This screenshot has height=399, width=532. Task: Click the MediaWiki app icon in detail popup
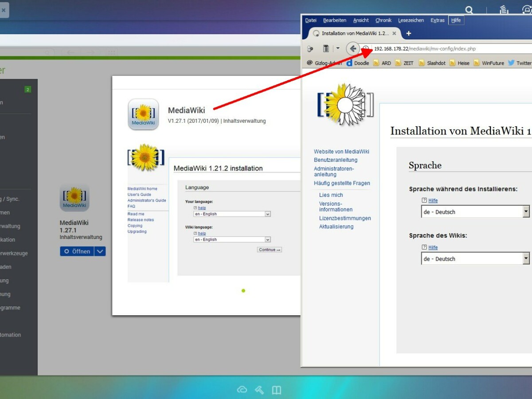tap(143, 114)
